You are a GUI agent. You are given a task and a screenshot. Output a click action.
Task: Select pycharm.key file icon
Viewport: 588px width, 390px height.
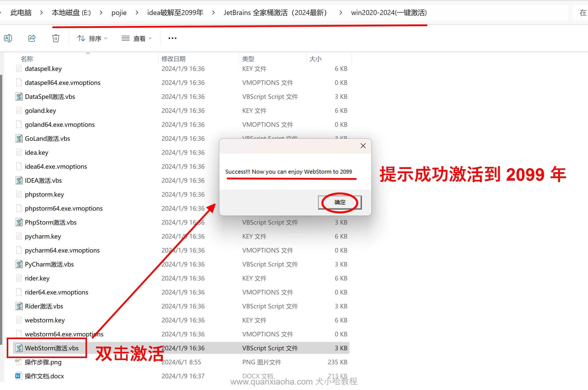coord(19,236)
